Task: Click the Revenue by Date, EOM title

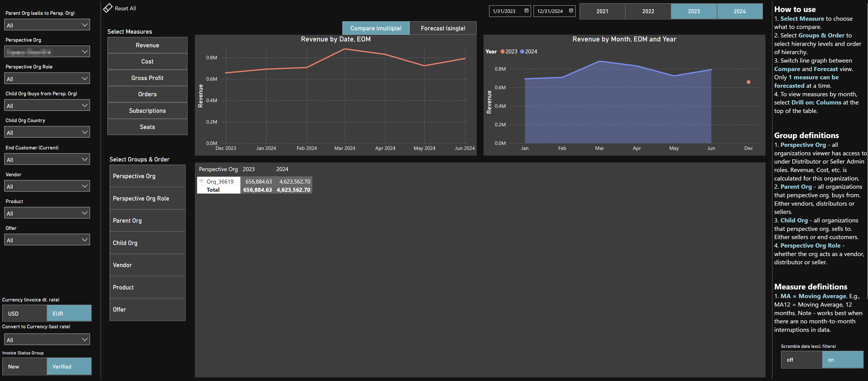Action: tap(336, 39)
